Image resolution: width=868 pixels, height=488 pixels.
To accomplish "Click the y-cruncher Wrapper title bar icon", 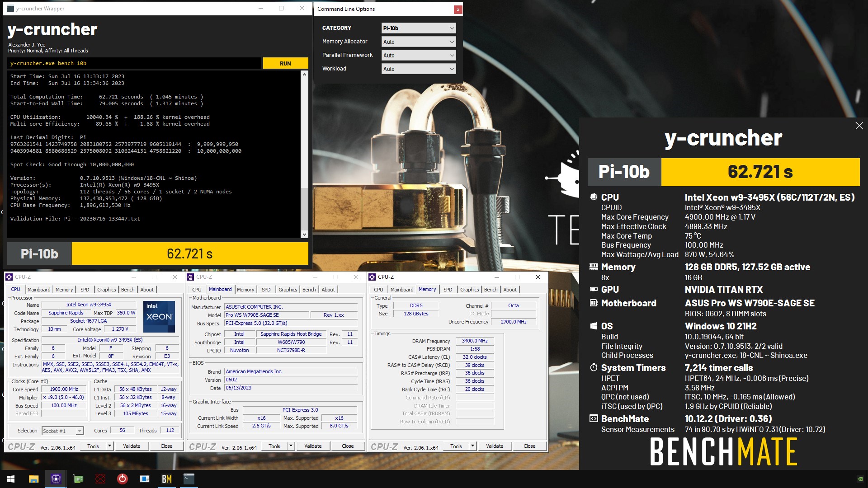I will [x=10, y=9].
